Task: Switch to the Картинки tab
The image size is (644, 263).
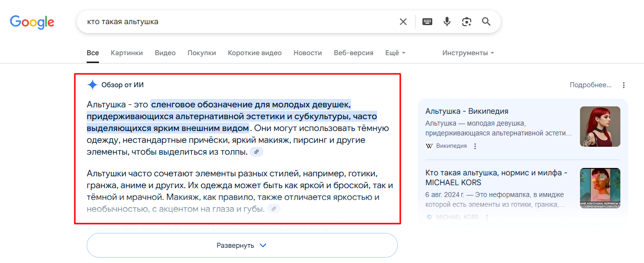Action: coord(127,53)
